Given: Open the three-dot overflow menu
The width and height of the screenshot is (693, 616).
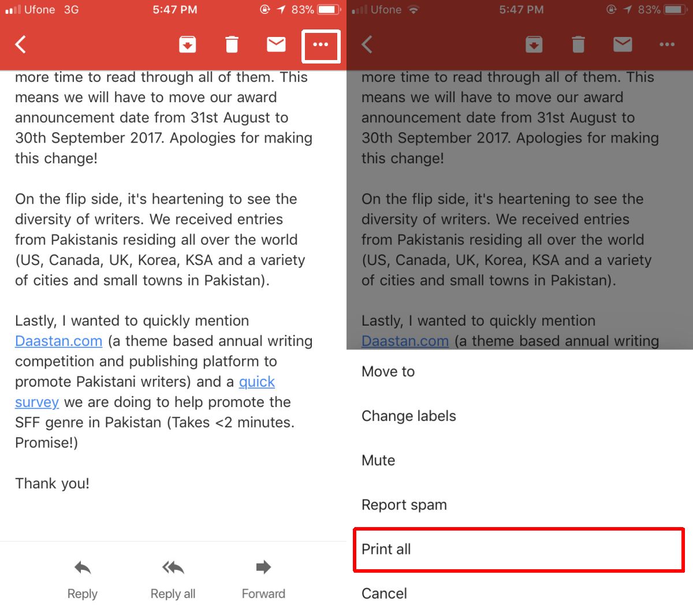Looking at the screenshot, I should click(x=321, y=44).
